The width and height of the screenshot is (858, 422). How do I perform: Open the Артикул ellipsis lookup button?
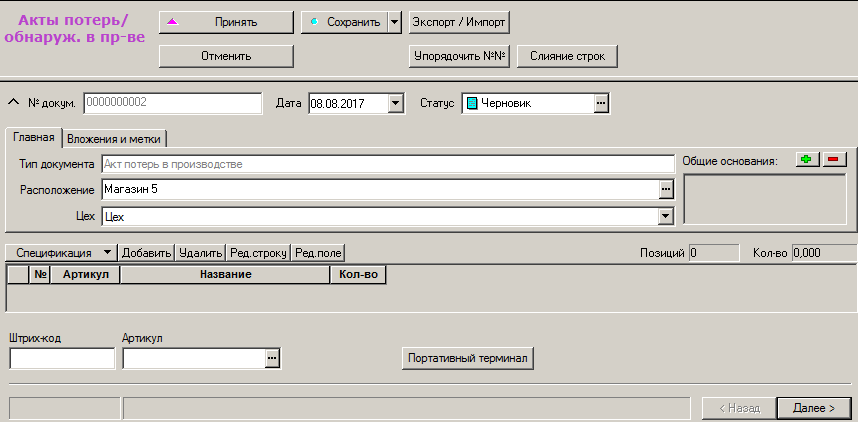pos(273,358)
